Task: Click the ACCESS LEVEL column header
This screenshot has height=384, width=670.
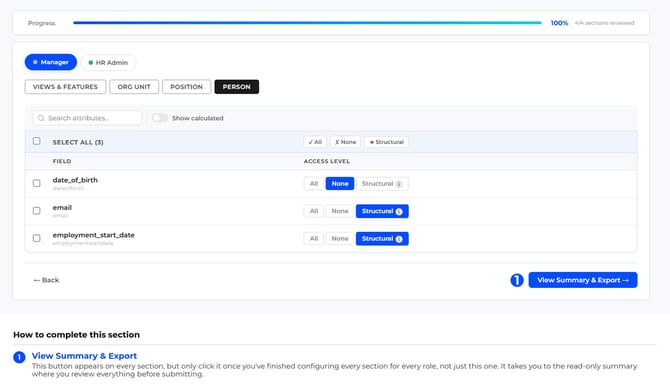Action: [x=327, y=161]
